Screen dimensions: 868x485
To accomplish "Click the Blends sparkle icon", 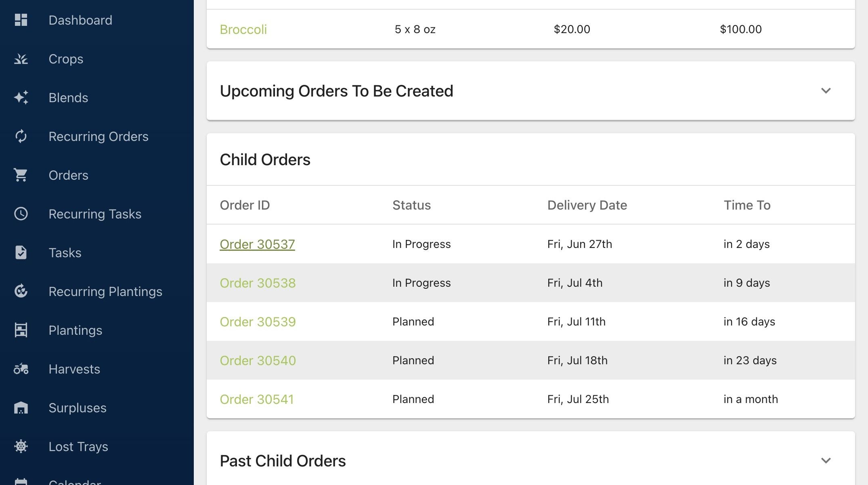I will [21, 97].
